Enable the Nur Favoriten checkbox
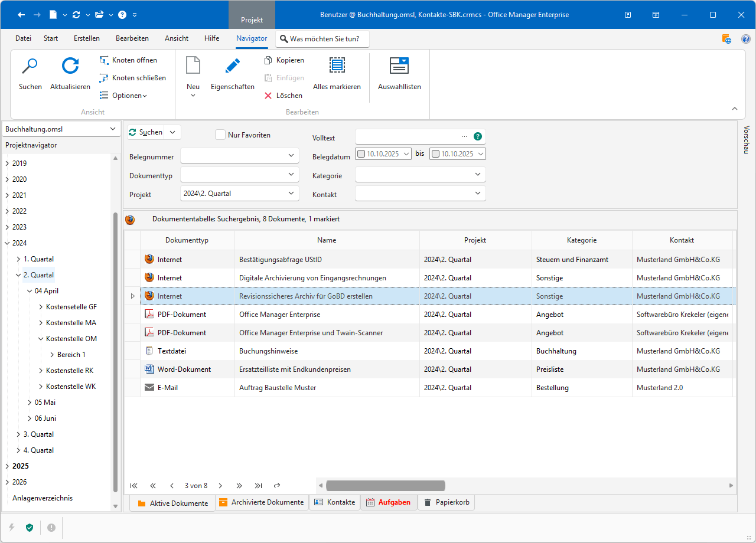This screenshot has height=543, width=756. pyautogui.click(x=220, y=135)
